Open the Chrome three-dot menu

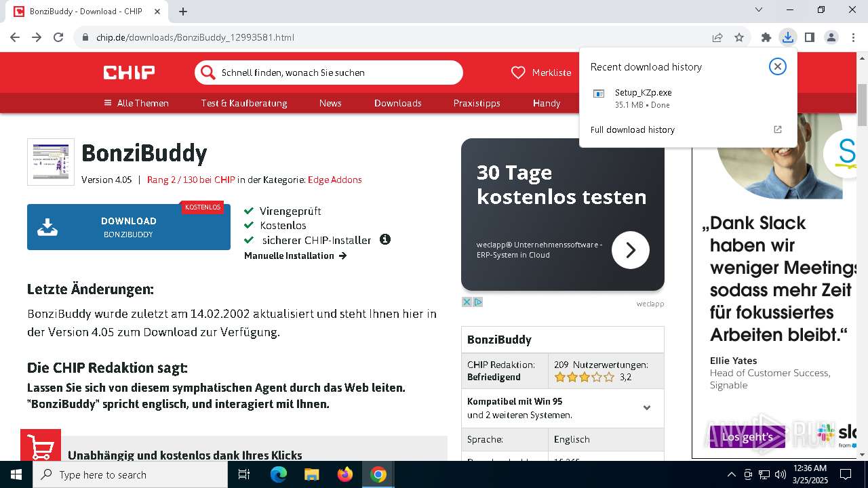pyautogui.click(x=852, y=37)
